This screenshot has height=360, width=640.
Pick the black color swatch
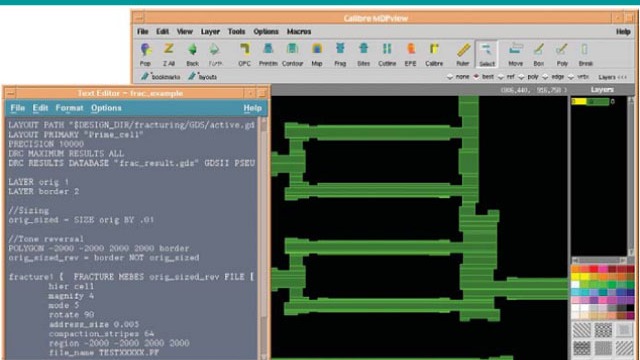630,308
